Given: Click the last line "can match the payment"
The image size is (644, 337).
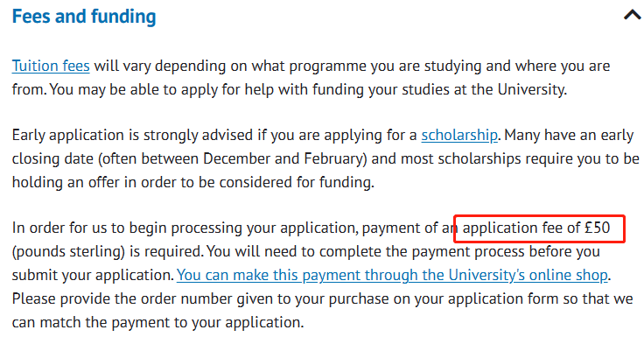Looking at the screenshot, I should coord(157,323).
